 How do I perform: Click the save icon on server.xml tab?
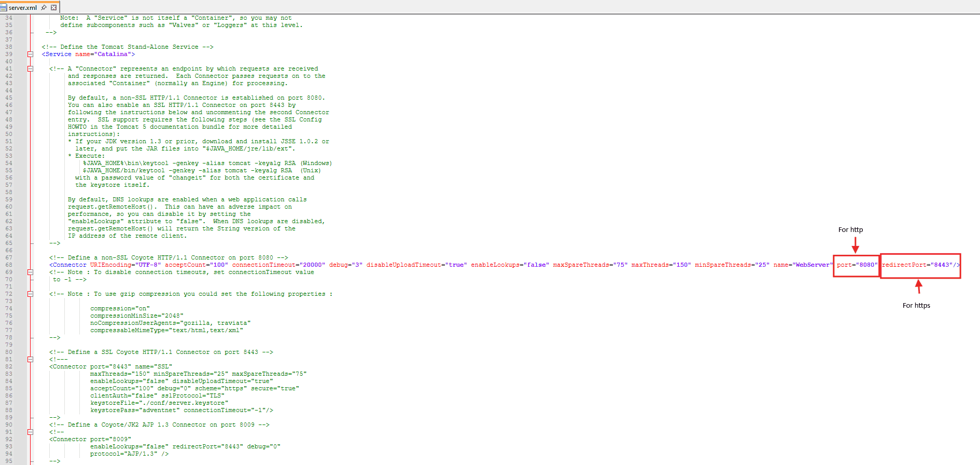[4, 8]
